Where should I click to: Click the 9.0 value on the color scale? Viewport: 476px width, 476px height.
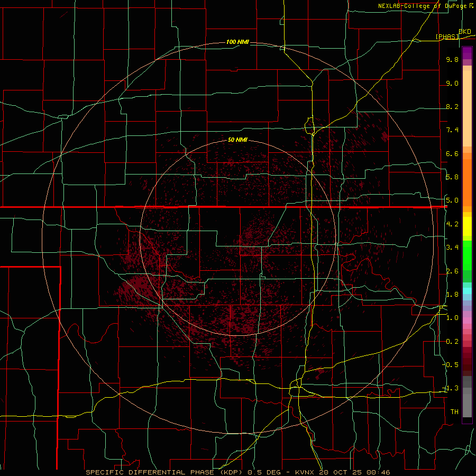452,83
